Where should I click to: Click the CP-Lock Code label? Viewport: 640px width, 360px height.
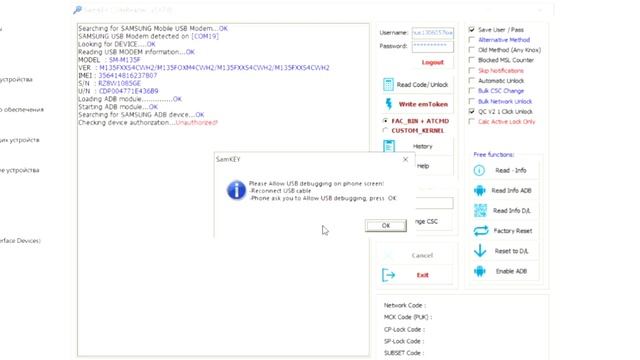tap(404, 329)
